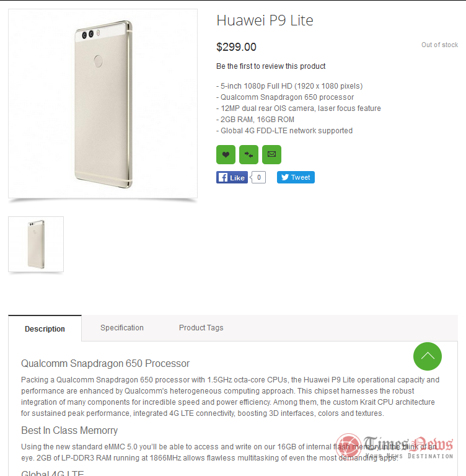The image size is (466, 476).
Task: Click 'Be the first to review this product'
Action: pyautogui.click(x=271, y=66)
